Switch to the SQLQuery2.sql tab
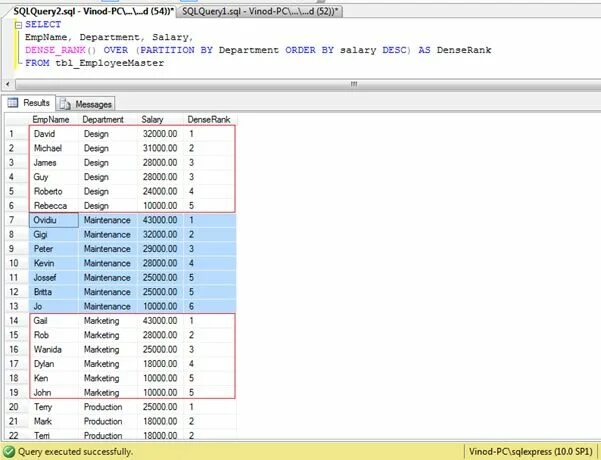This screenshot has height=460, width=601. point(94,11)
